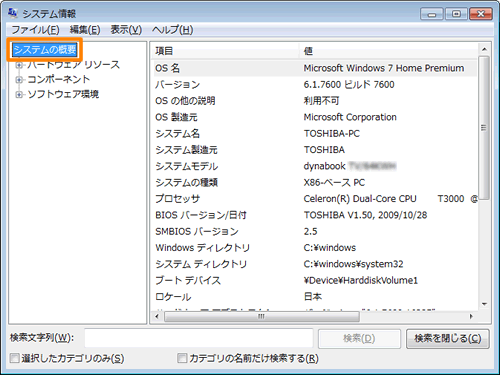Select ハードウェア リソース tree label
This screenshot has width=500, height=375.
coord(73,65)
